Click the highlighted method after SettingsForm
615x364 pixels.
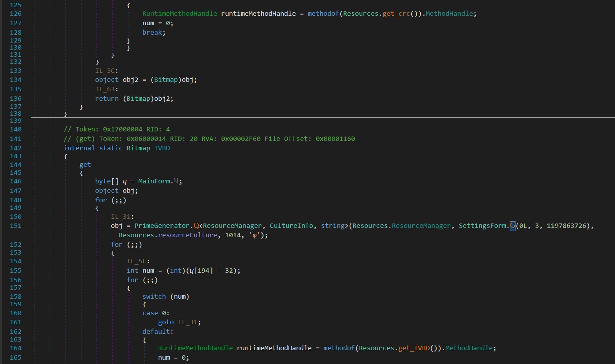512,226
